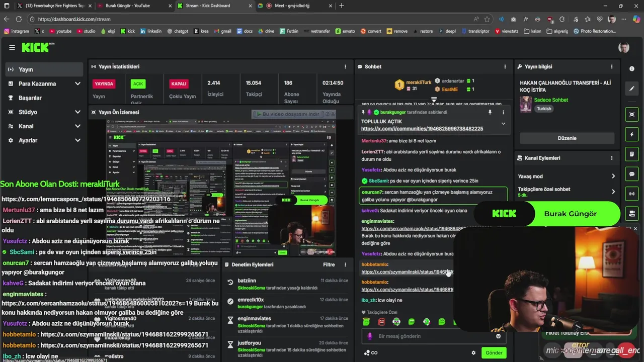Switch to Burak Güngör YouTube tab
Image resolution: width=644 pixels, height=362 pixels.
click(x=134, y=6)
